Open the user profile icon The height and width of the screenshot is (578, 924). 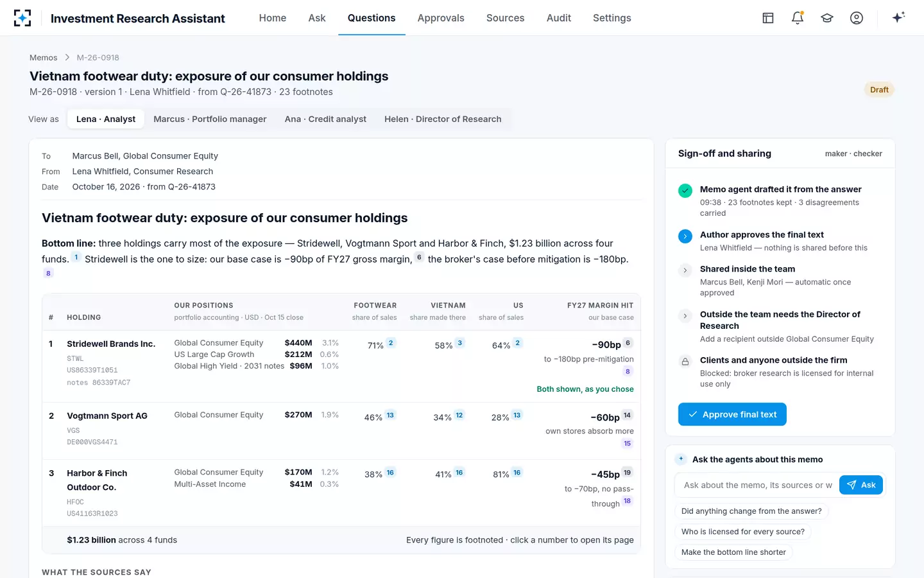pyautogui.click(x=857, y=18)
